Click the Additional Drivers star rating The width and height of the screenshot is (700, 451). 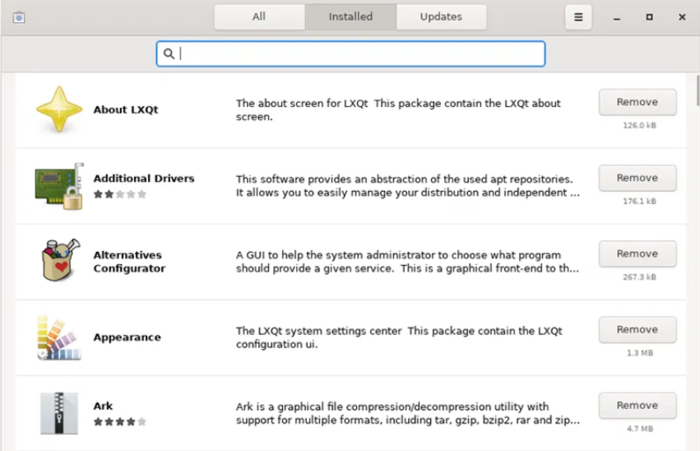point(119,194)
